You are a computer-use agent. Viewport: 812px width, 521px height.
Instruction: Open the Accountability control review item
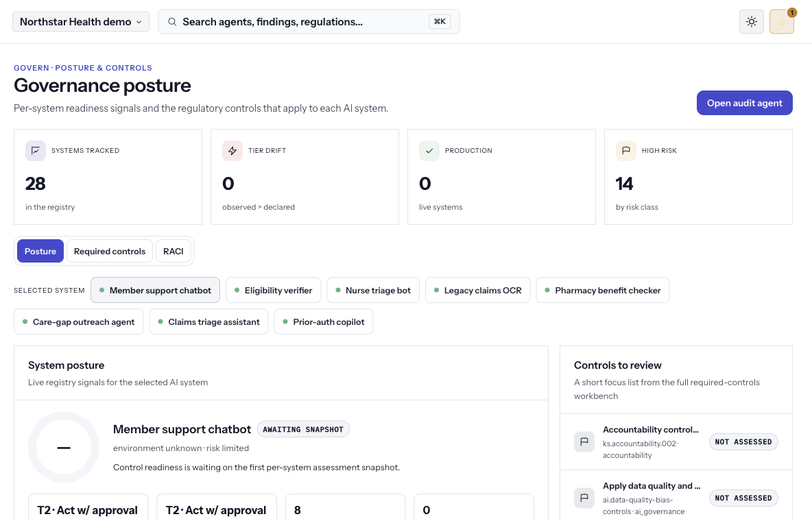(676, 441)
